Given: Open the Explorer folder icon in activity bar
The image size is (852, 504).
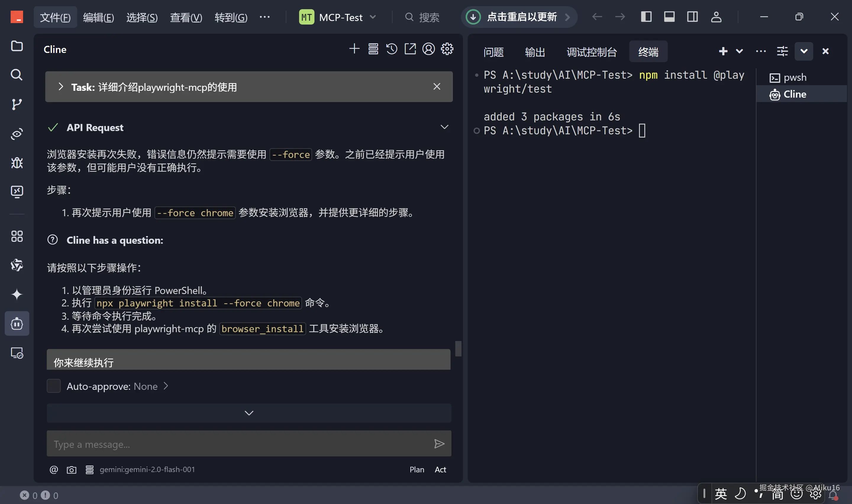Looking at the screenshot, I should point(17,46).
